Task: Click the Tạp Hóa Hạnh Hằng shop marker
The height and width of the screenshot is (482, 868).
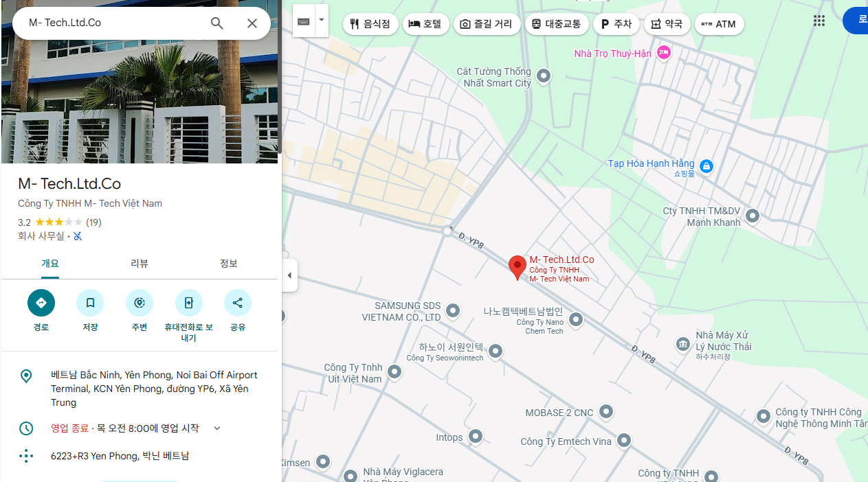Action: tap(706, 165)
